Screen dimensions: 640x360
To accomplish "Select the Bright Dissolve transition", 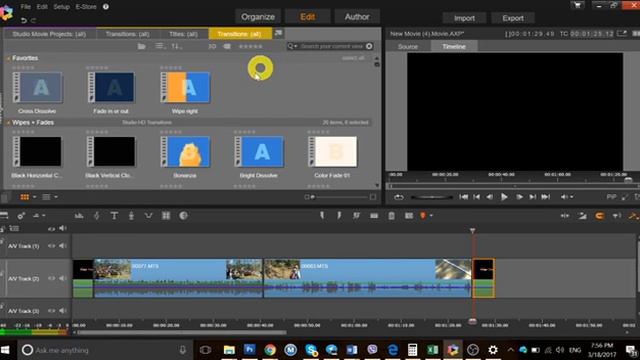I will tap(259, 152).
